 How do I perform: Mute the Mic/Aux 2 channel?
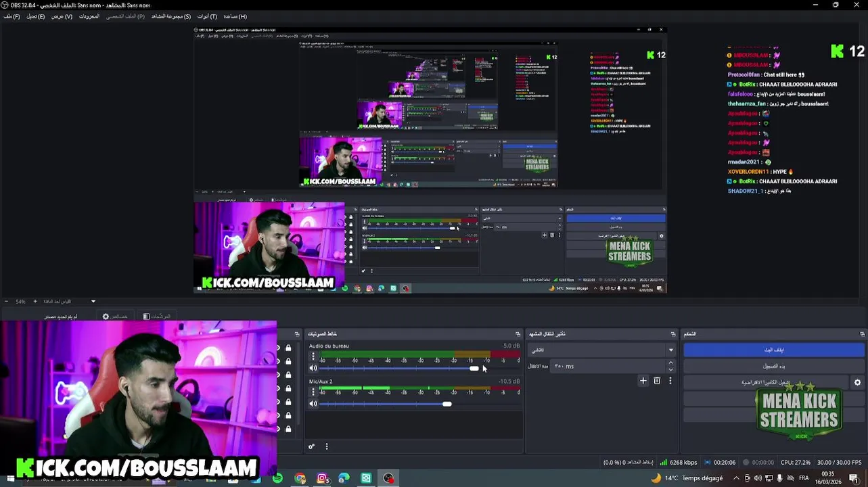[x=313, y=404]
